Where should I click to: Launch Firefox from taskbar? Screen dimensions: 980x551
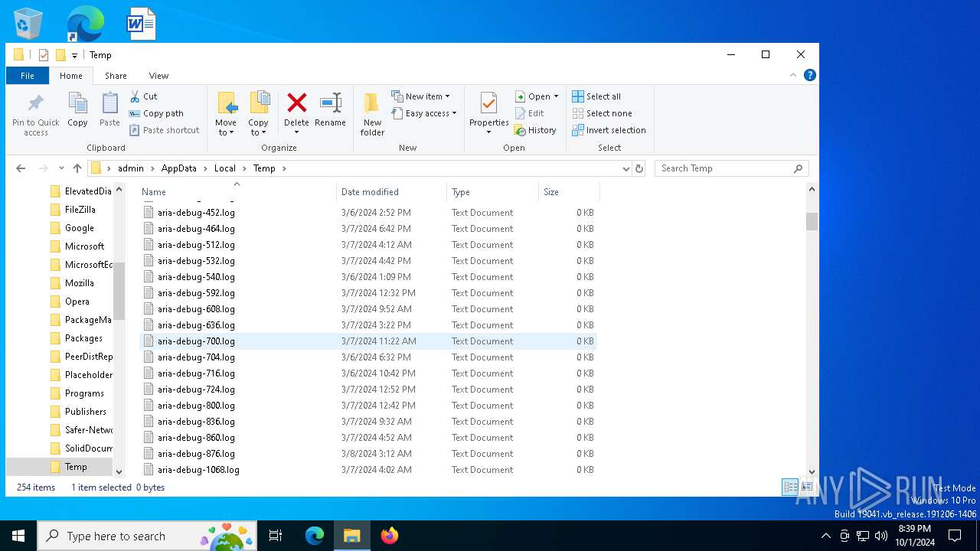pyautogui.click(x=389, y=536)
